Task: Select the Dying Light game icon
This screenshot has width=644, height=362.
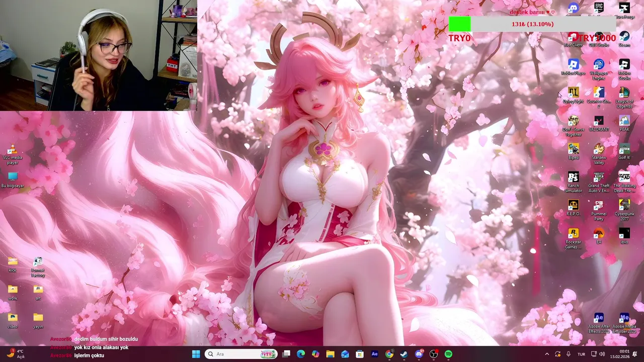Action: tap(573, 96)
